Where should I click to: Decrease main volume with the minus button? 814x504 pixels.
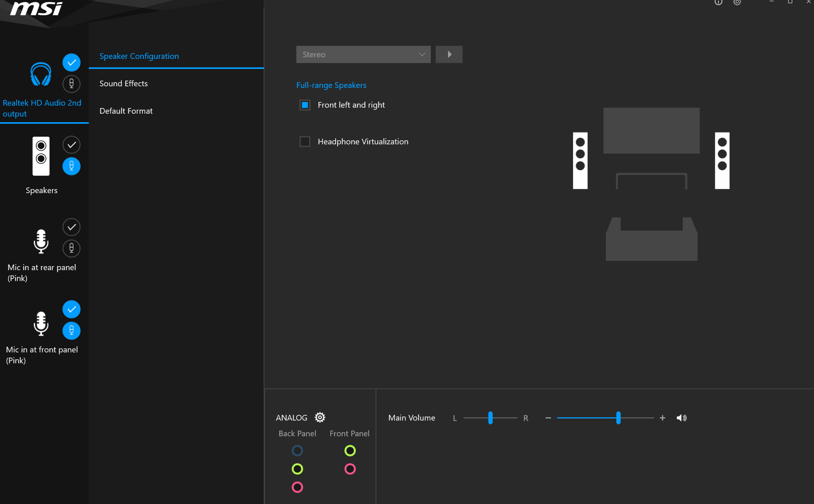tap(548, 418)
